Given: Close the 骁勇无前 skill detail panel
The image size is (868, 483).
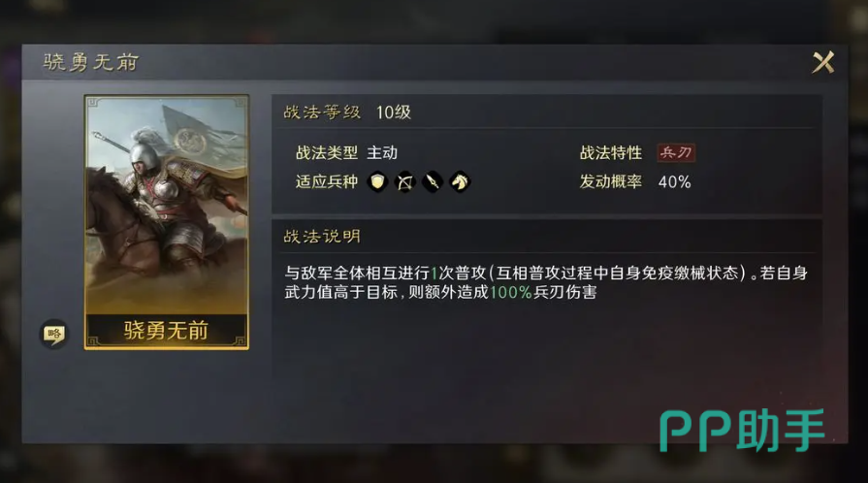Looking at the screenshot, I should pos(823,62).
